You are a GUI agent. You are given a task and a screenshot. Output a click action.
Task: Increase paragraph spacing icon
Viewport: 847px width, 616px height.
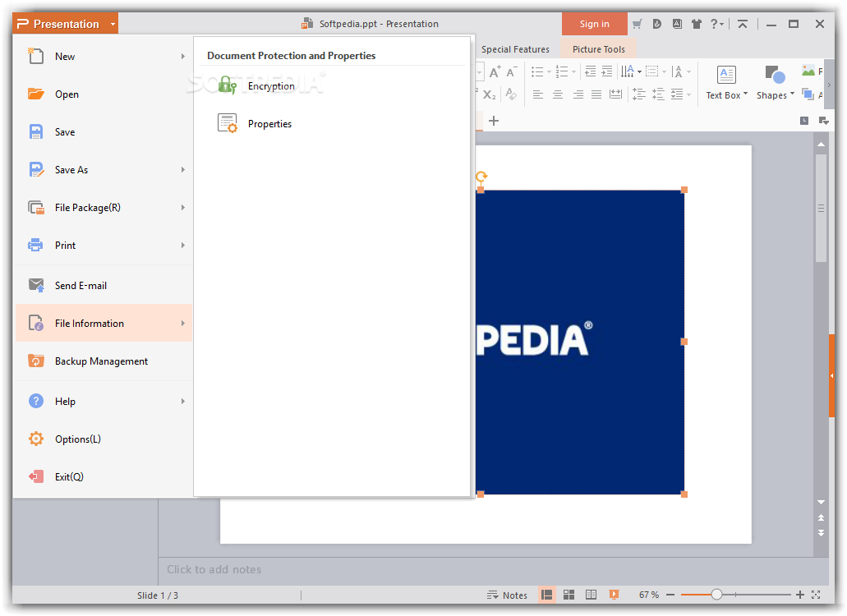[639, 94]
